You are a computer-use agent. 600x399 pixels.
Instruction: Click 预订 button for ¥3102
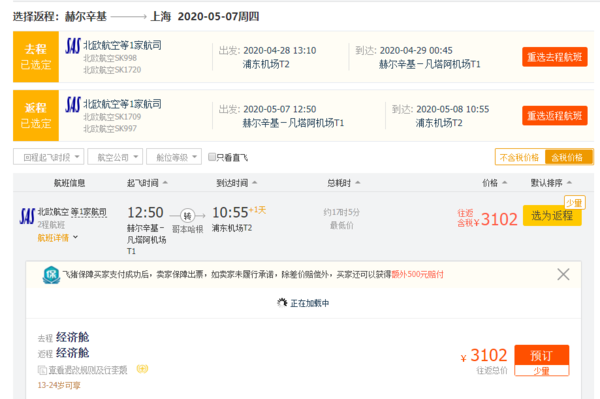[x=541, y=355]
